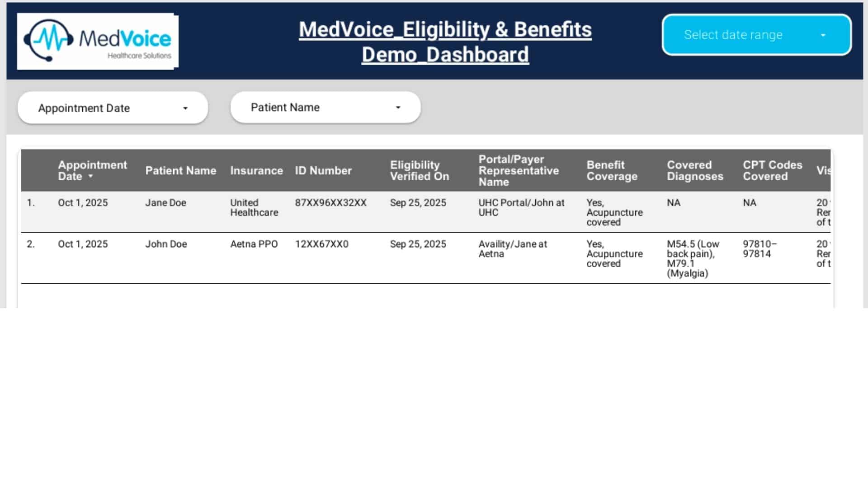Viewport: 868px width, 488px height.
Task: Open the Select date range dropdown
Action: click(755, 34)
